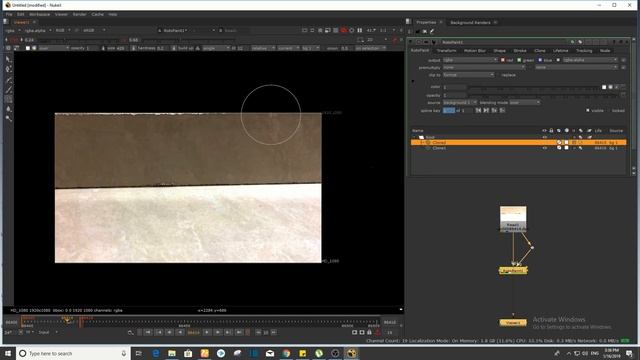Click the taskbar search box
This screenshot has width=640, height=360.
73,353
